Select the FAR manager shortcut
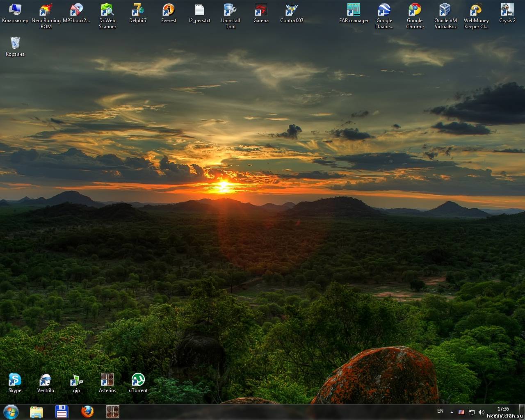This screenshot has height=420, width=525. [x=354, y=10]
